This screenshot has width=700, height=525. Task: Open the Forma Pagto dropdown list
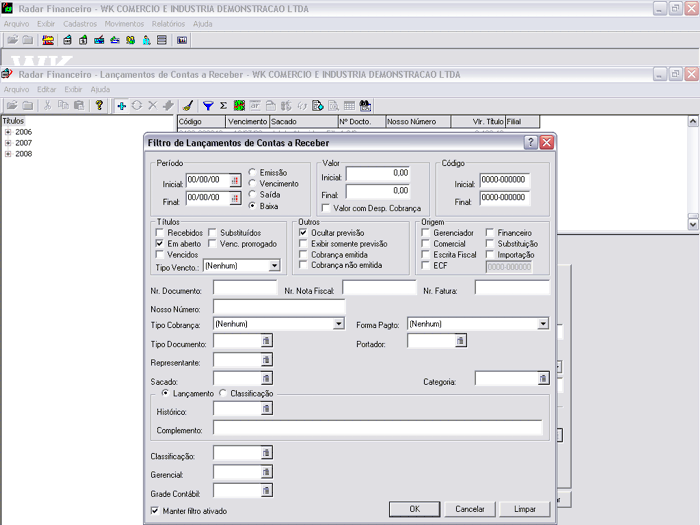click(543, 324)
